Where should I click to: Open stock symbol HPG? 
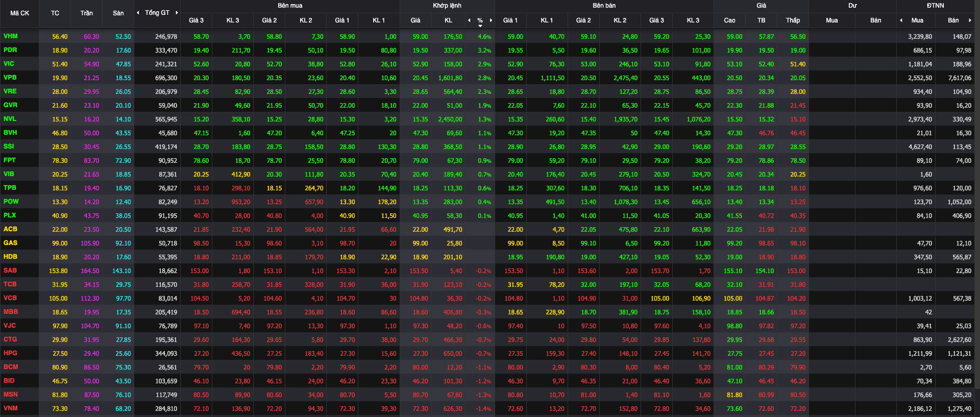click(x=10, y=353)
